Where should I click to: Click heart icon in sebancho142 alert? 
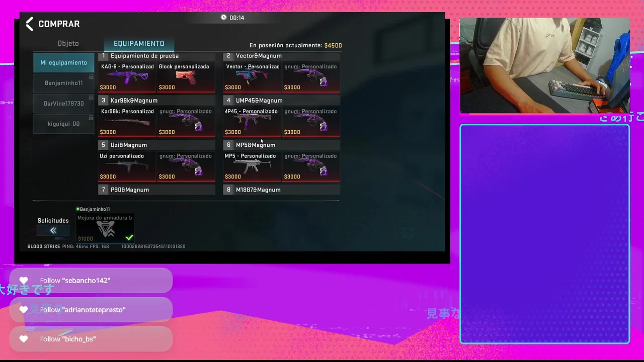pyautogui.click(x=24, y=281)
